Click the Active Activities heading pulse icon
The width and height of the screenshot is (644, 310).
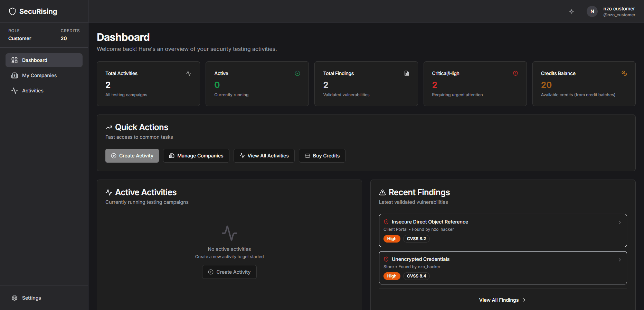[x=109, y=192]
